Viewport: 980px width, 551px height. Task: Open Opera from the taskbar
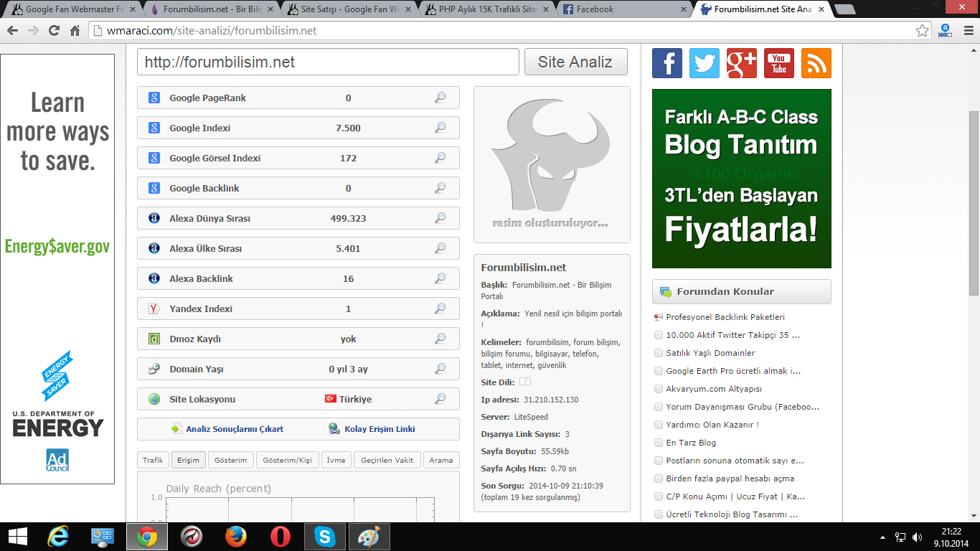point(281,537)
